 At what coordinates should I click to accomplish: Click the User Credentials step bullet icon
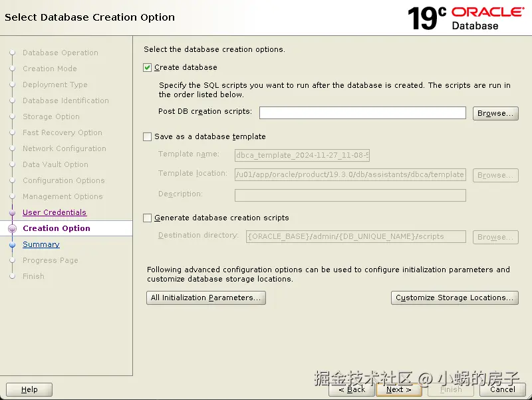(x=13, y=212)
